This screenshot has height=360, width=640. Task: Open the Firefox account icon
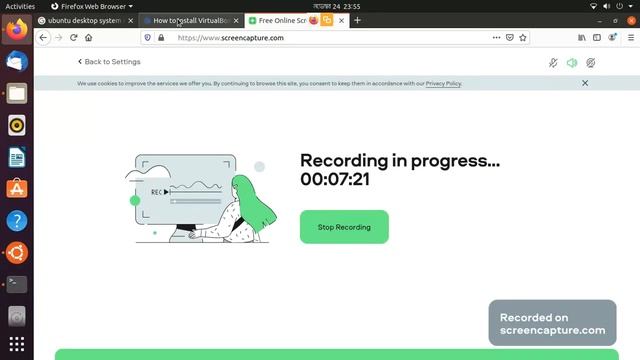(x=612, y=37)
